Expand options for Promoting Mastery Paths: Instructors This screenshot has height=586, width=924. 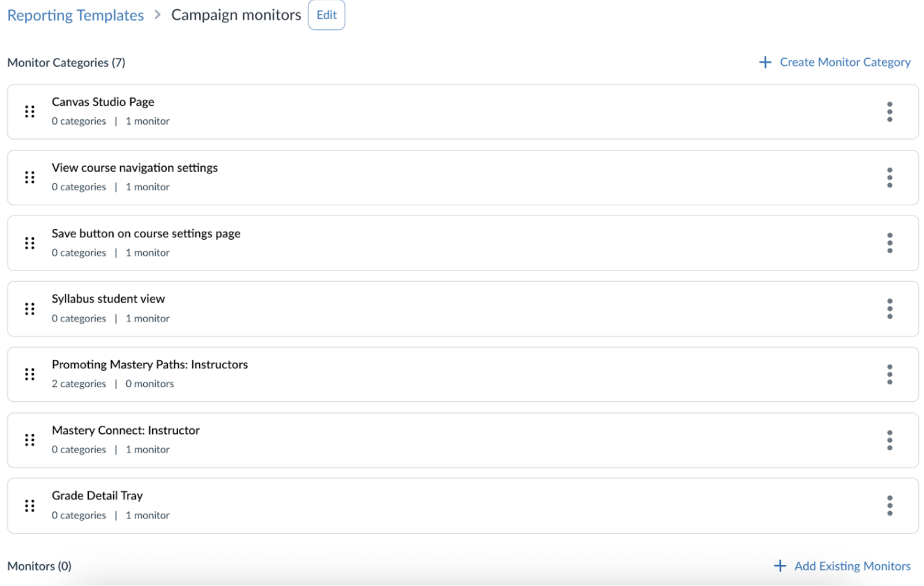pyautogui.click(x=890, y=375)
